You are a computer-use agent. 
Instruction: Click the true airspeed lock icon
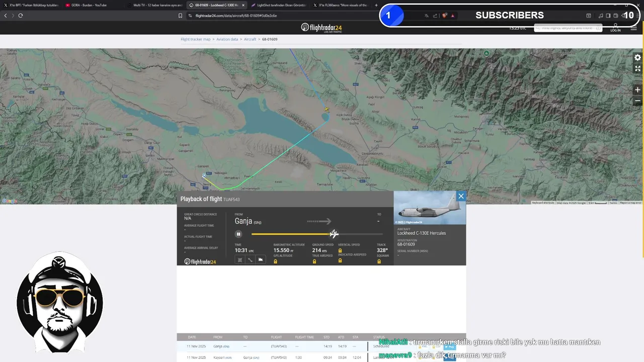(x=314, y=261)
